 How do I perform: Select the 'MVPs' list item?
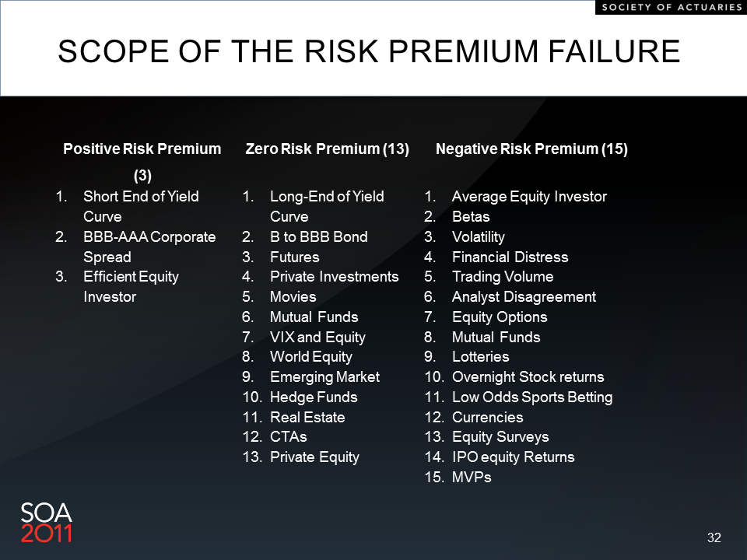[472, 477]
